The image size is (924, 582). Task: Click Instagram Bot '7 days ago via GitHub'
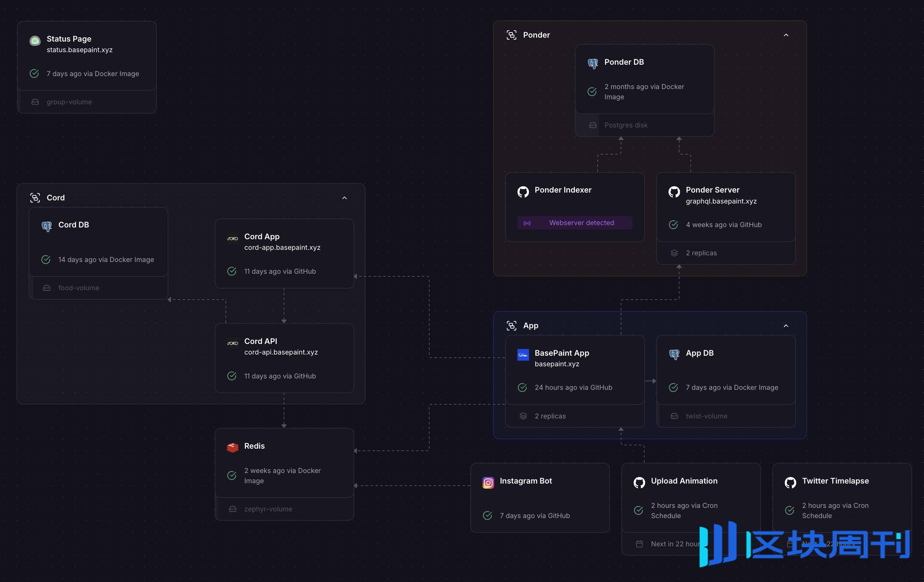click(x=534, y=516)
